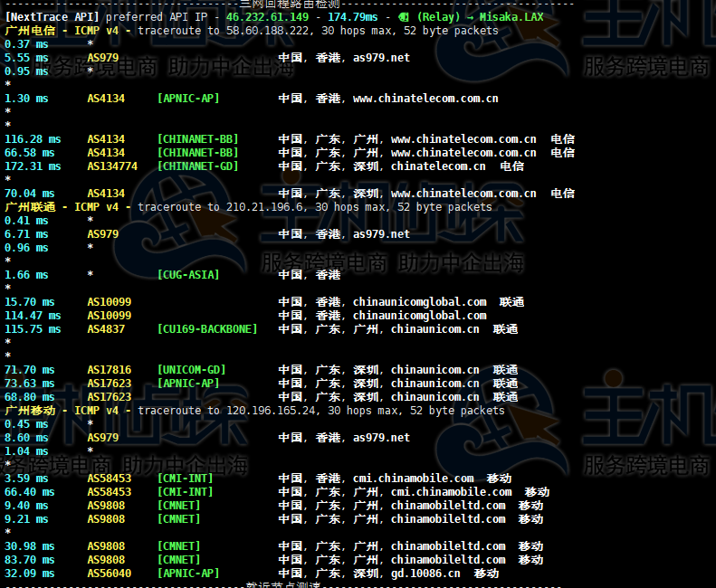Click the 广州移动 traceroute header

pyautogui.click(x=30, y=411)
